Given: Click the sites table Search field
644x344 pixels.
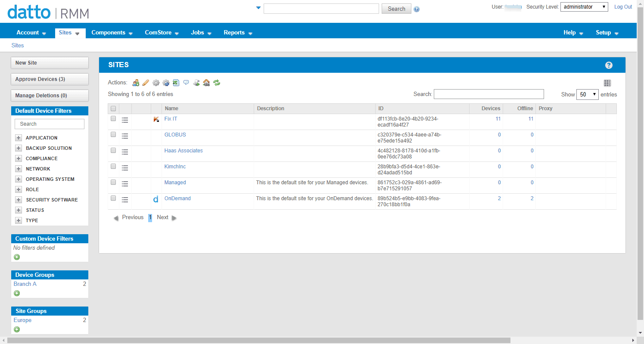Looking at the screenshot, I should pos(489,94).
